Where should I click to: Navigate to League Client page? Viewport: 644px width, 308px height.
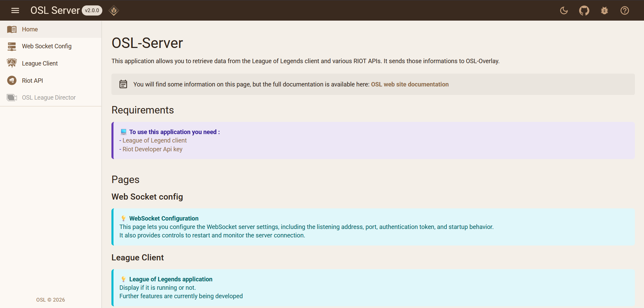coord(51,63)
